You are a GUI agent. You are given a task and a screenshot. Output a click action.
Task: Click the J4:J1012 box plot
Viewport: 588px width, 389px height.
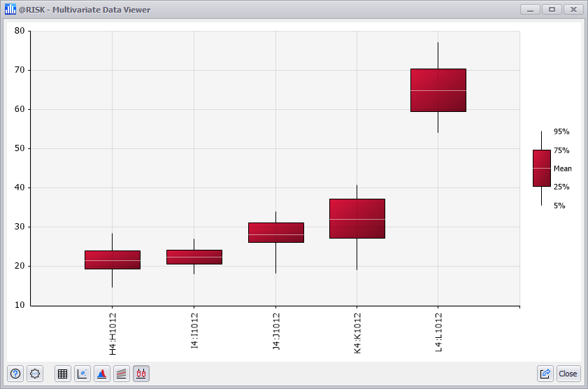pos(275,232)
